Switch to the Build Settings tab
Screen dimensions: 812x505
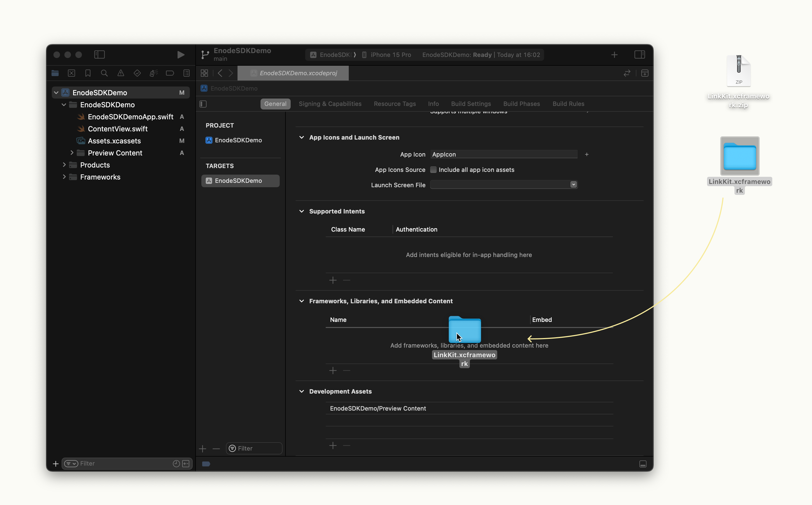[471, 104]
